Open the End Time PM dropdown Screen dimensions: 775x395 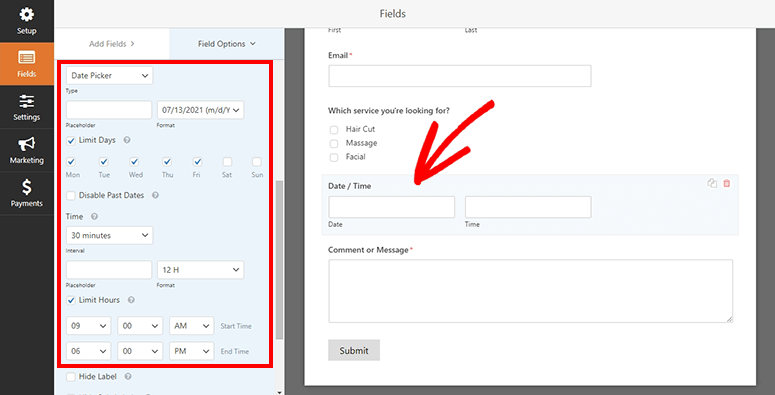coord(192,351)
